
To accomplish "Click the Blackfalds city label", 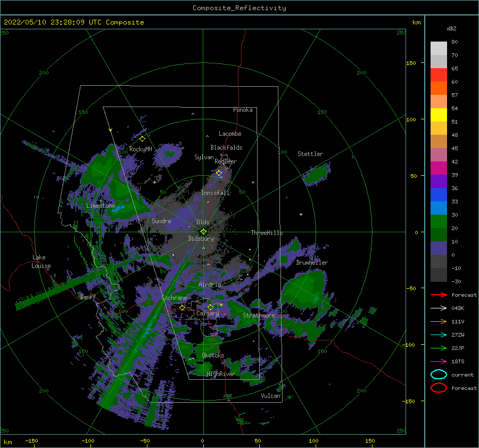I will point(226,148).
